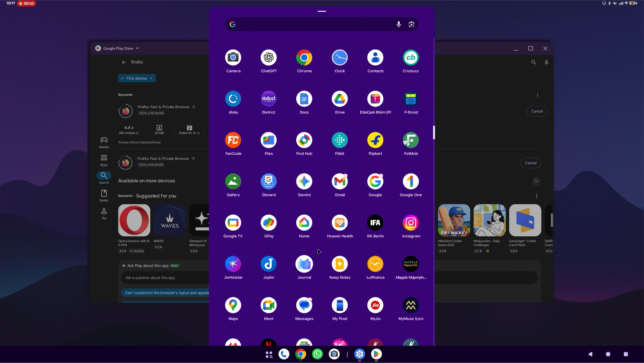
Task: Open the disky app
Action: click(233, 99)
